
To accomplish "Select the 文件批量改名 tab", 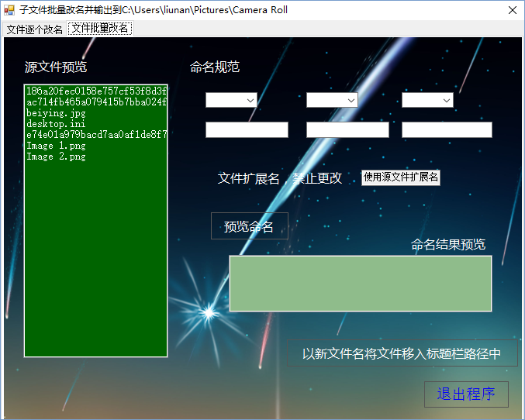I will pos(101,29).
